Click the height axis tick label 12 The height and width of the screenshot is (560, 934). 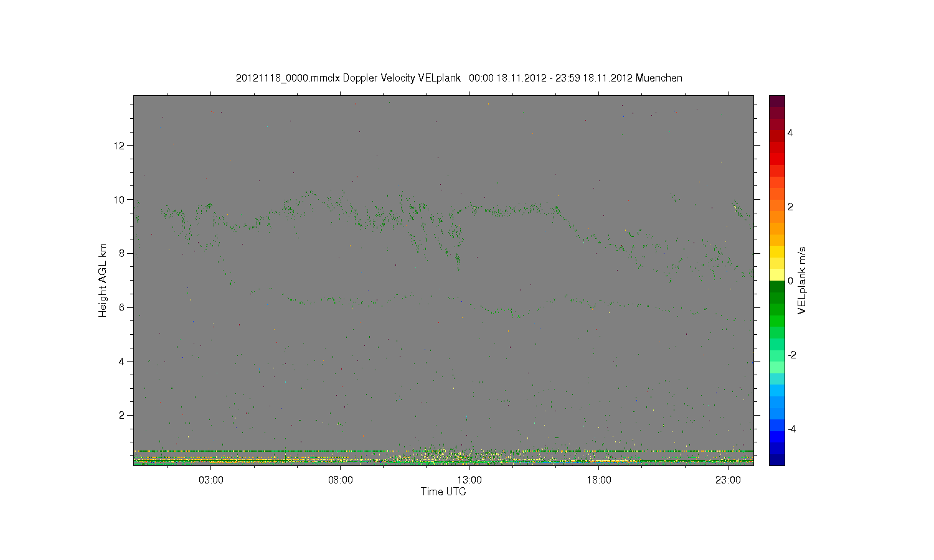click(120, 146)
